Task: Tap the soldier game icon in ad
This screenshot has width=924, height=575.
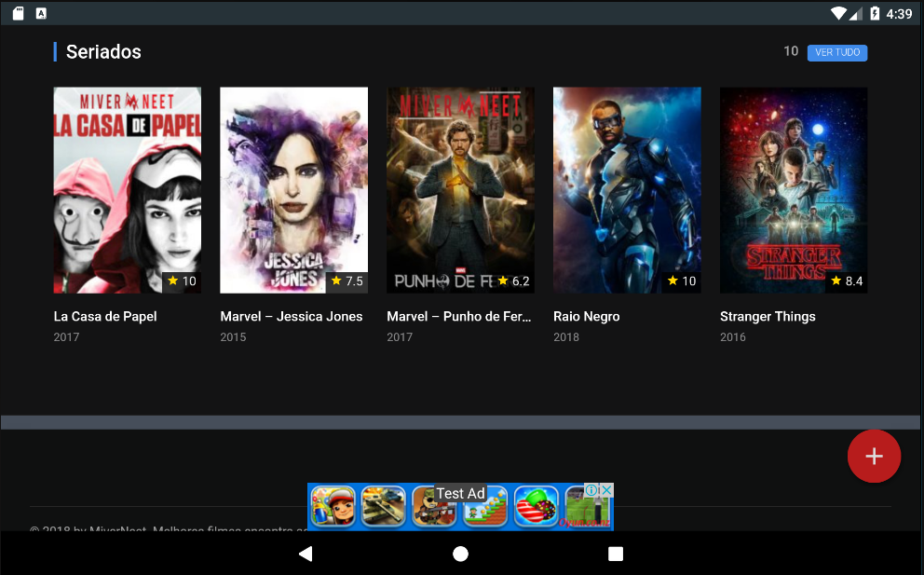Action: pyautogui.click(x=434, y=507)
